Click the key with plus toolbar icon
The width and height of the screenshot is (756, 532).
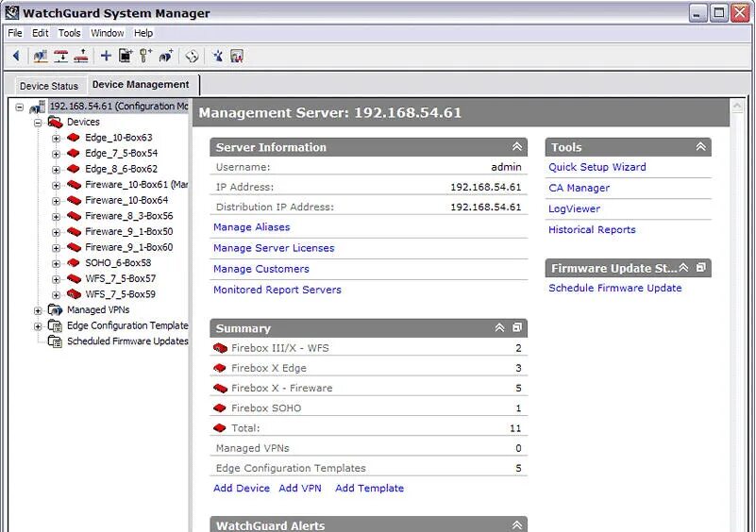coord(145,56)
